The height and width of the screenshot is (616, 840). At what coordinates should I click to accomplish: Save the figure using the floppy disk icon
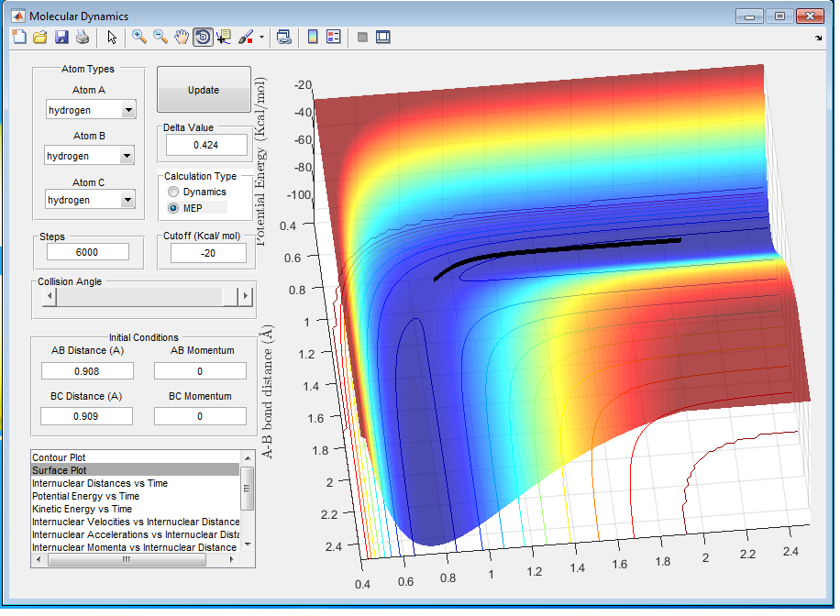pyautogui.click(x=61, y=38)
